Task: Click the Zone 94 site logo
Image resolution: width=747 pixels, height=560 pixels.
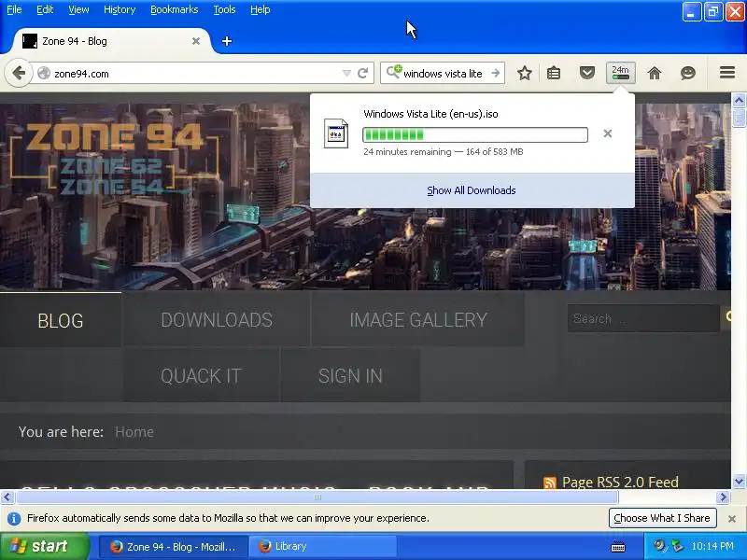Action: click(114, 160)
